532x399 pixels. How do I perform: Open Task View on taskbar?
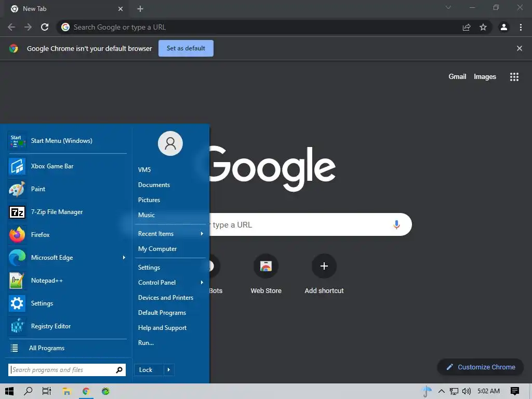[47, 391]
